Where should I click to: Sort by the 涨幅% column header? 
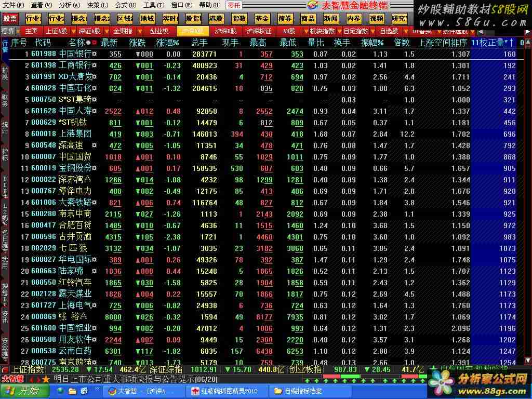pyautogui.click(x=167, y=43)
